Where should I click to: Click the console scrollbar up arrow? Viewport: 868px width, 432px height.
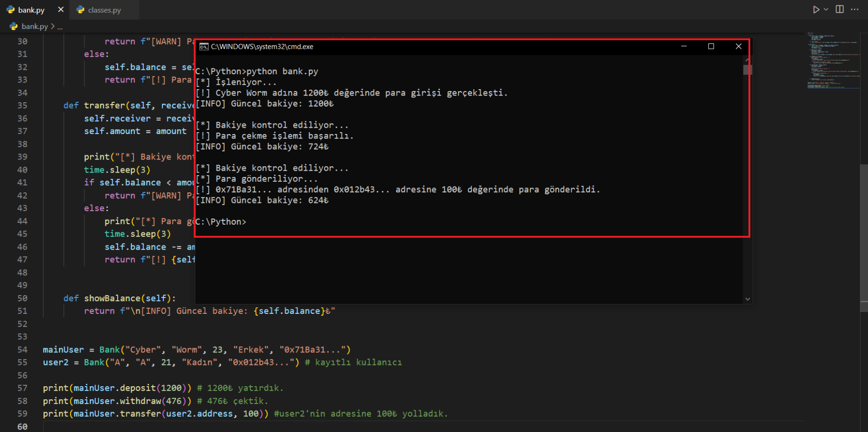pos(747,59)
